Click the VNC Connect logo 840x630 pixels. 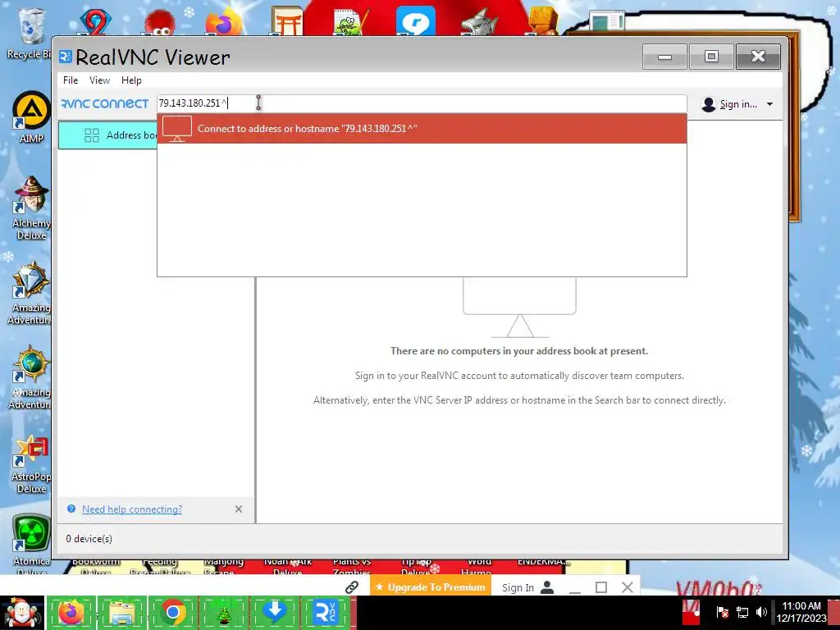(x=104, y=103)
